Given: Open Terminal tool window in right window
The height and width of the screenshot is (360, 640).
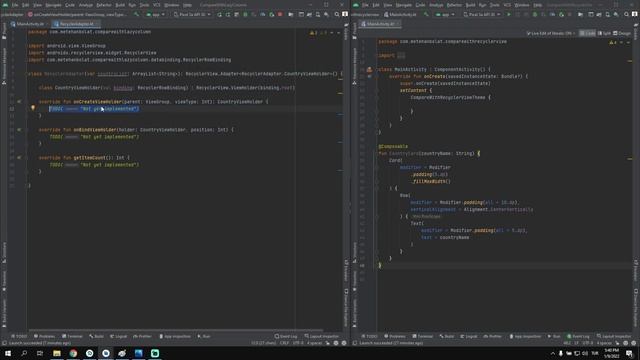Looking at the screenshot, I should click(422, 336).
